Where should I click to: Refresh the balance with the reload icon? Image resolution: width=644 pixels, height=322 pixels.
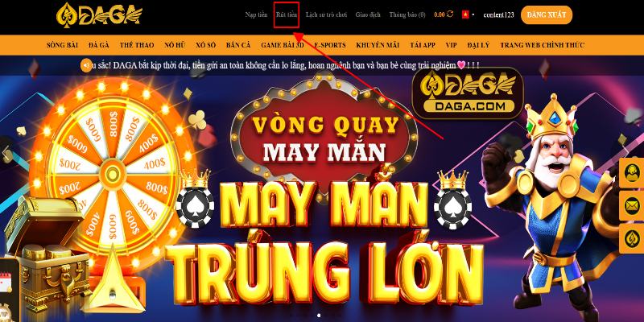click(x=450, y=14)
